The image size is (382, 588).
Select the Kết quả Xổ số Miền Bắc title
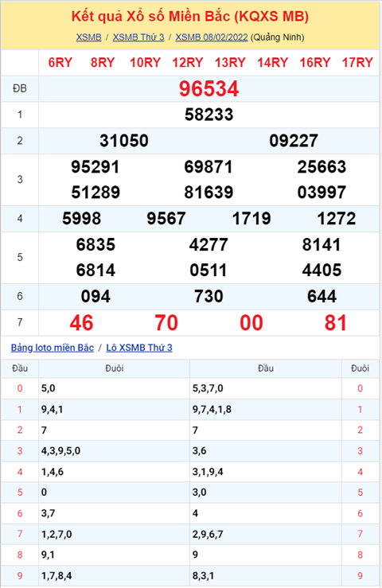[190, 17]
